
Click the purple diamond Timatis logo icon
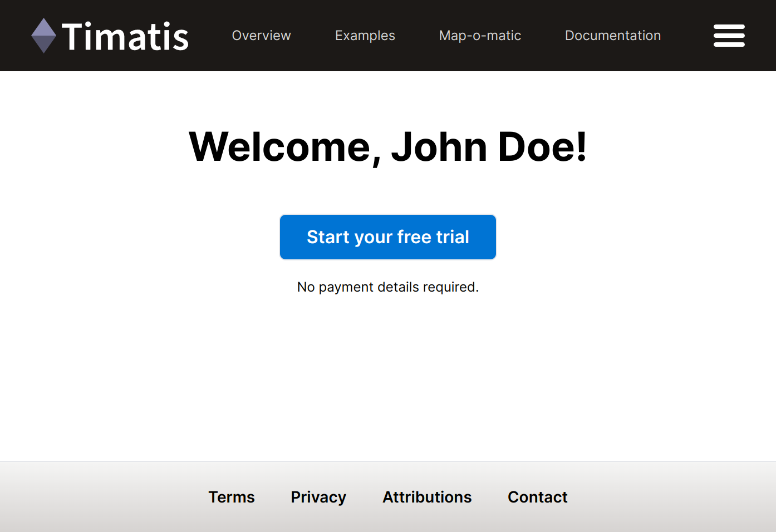[43, 36]
